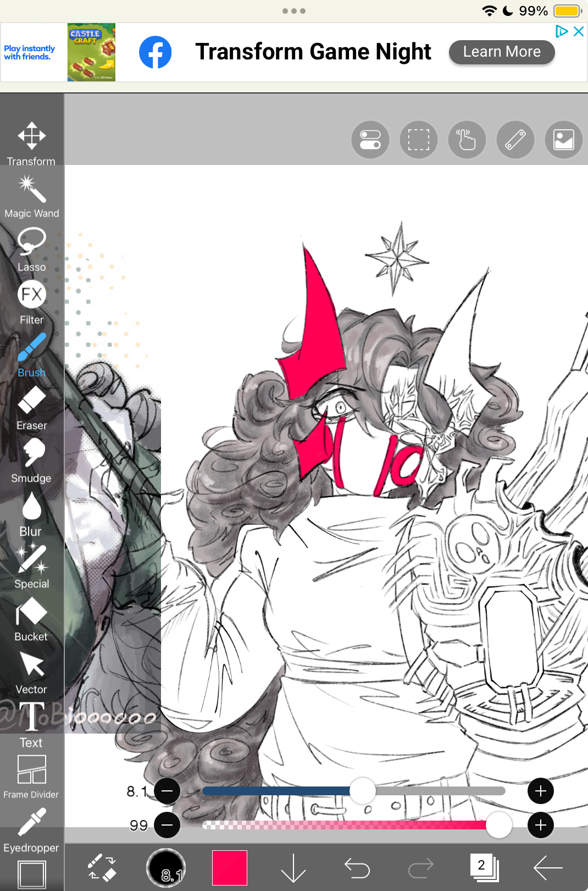Choose the Eyedropper tool
The height and width of the screenshot is (891, 588).
point(31,829)
